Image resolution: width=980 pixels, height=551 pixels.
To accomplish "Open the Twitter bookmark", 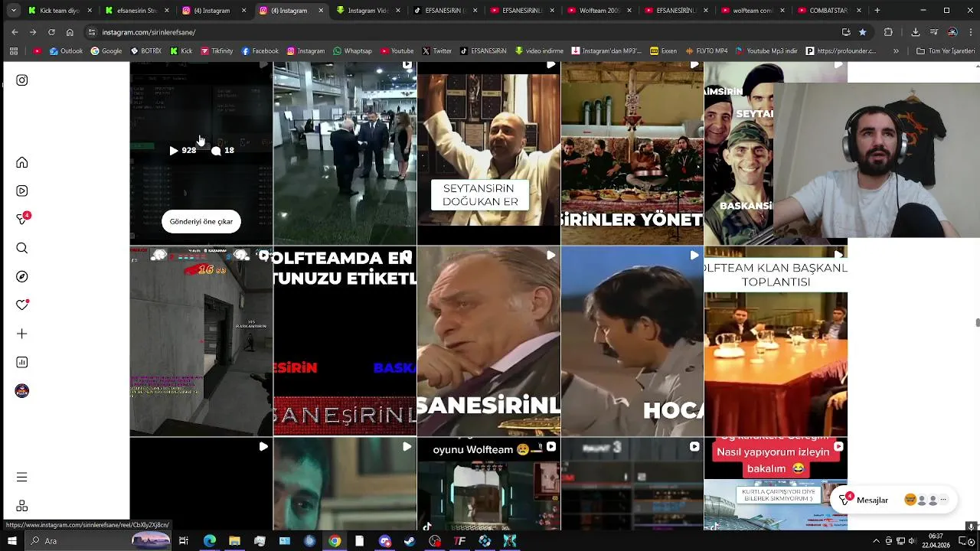I will point(436,51).
